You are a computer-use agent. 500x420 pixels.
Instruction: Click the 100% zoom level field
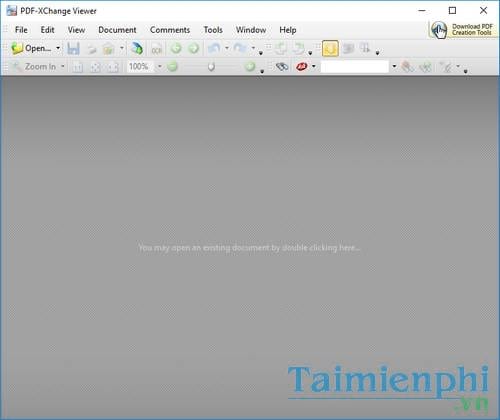click(x=141, y=67)
